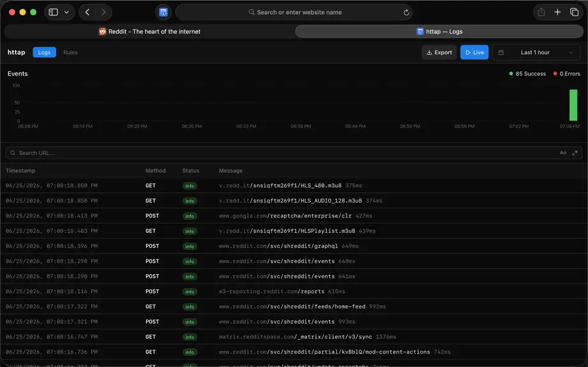Viewport: 588px width, 367px height.
Task: Click the 07:08:16.747 PM timestamp
Action: point(52,336)
